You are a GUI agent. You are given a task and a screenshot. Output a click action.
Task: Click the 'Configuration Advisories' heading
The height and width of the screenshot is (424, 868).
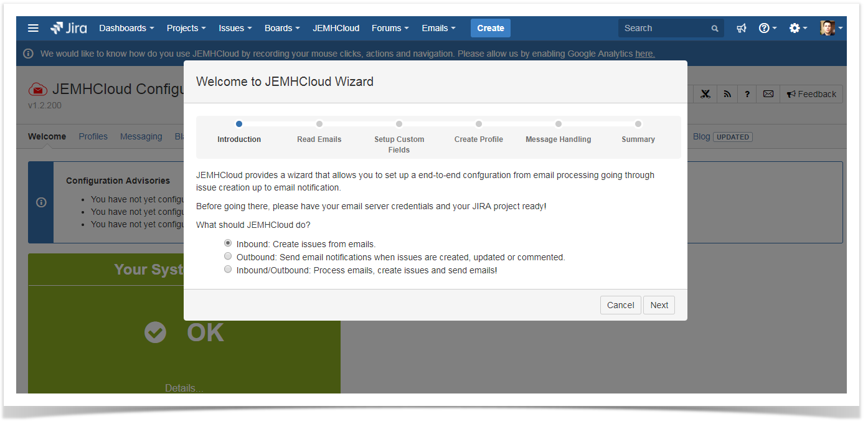[118, 181]
